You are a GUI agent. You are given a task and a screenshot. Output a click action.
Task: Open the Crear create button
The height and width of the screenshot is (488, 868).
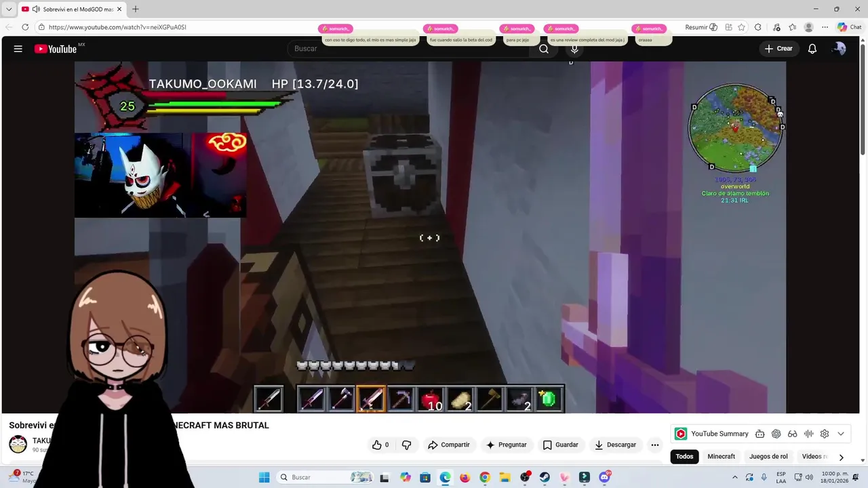click(x=778, y=49)
